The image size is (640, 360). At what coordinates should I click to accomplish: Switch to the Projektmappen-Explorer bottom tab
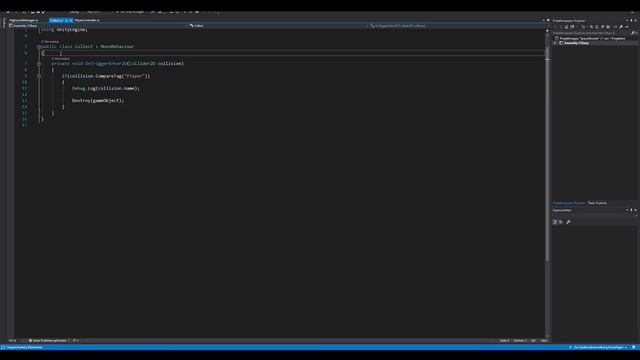point(569,203)
